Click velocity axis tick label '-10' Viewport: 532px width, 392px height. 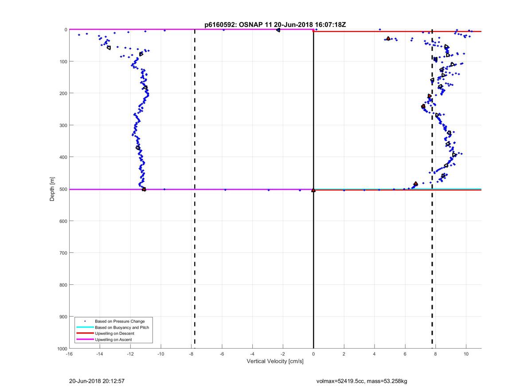point(161,354)
